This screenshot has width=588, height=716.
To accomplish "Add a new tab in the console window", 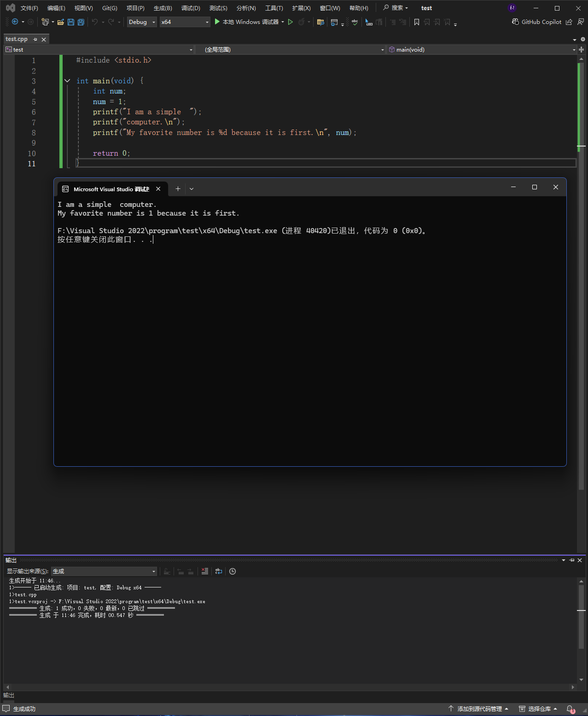I will pyautogui.click(x=178, y=188).
